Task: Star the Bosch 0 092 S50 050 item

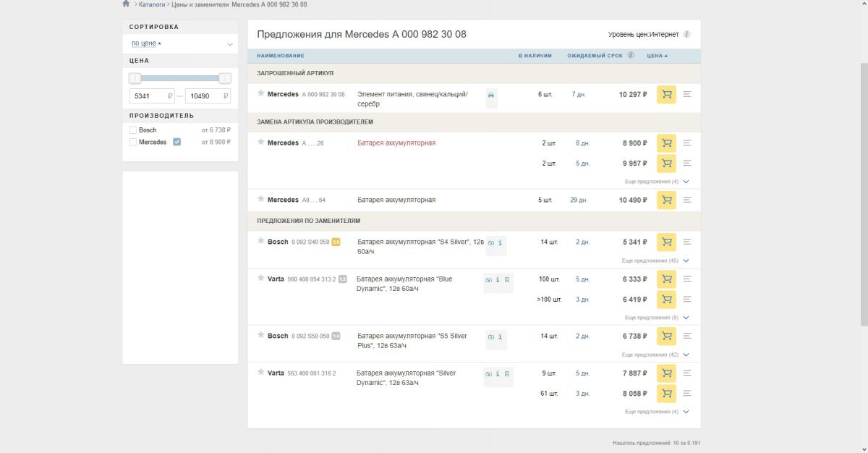Action: (261, 335)
